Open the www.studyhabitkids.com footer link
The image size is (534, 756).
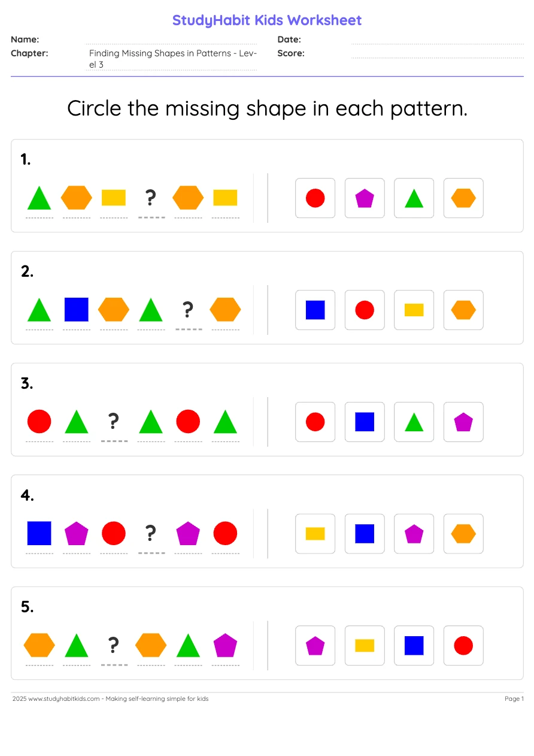click(64, 698)
